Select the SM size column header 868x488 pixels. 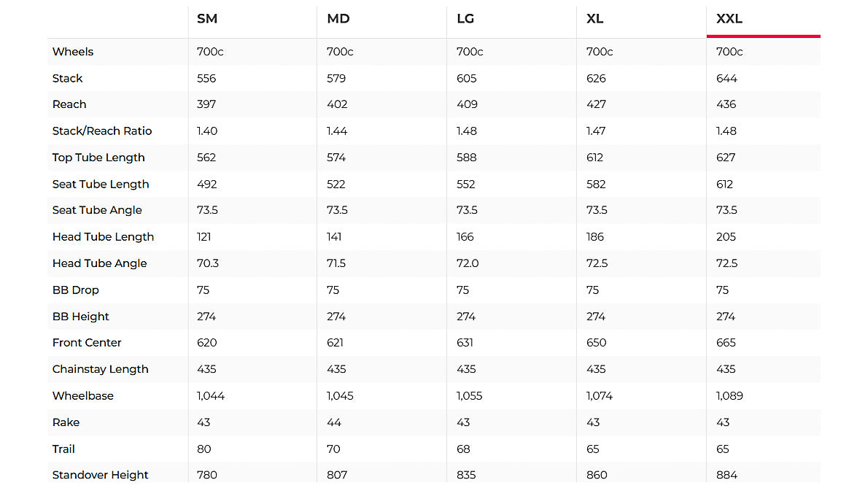(x=207, y=19)
